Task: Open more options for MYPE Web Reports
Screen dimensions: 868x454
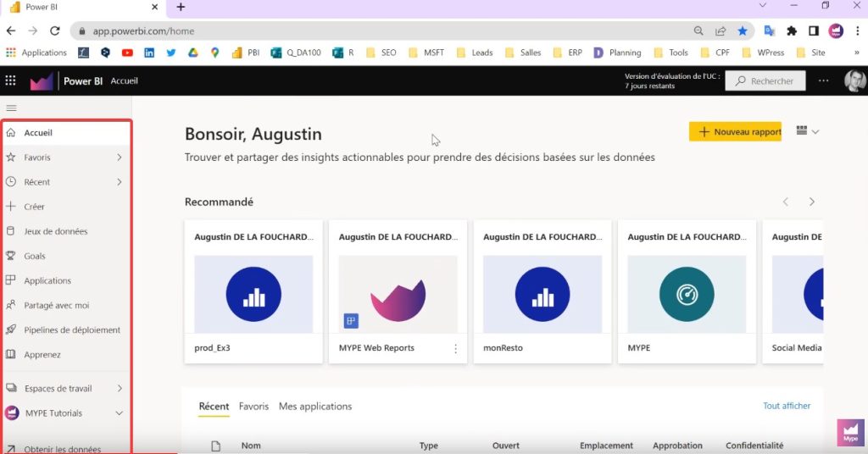Action: click(x=455, y=349)
